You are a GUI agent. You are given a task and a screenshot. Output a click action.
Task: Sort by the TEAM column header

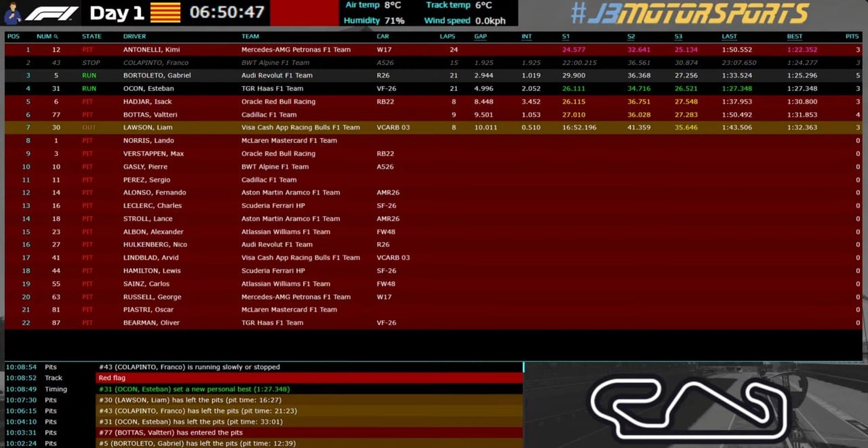250,36
